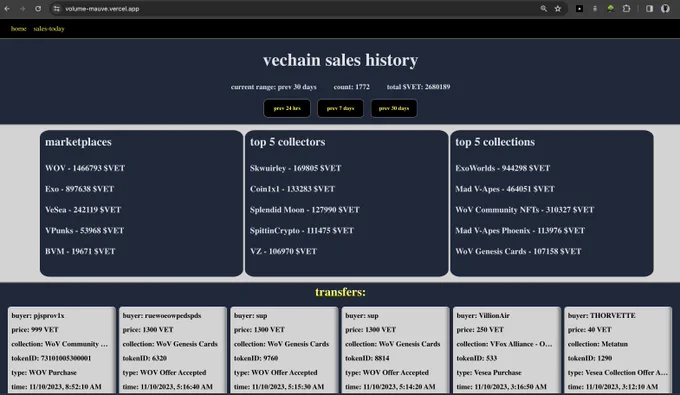Click 'Skwuirley - 169805 $VET' collector row
This screenshot has width=680, height=395.
pos(296,168)
